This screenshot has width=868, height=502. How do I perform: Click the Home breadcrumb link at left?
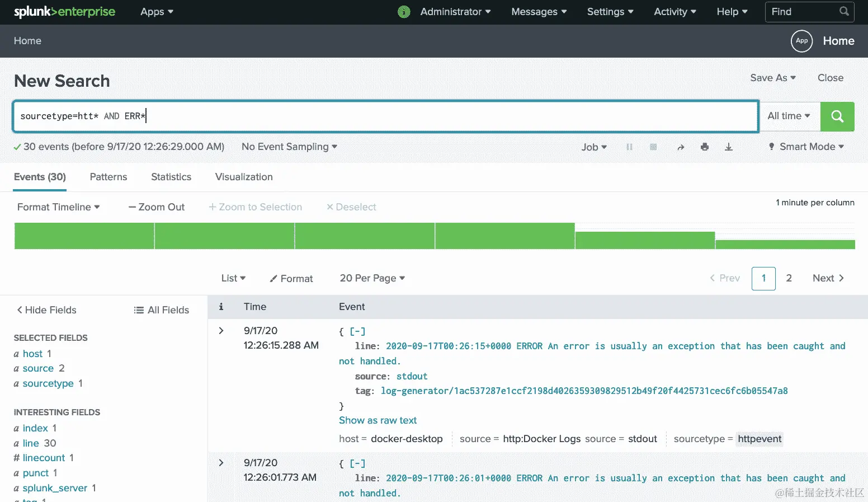pos(27,41)
